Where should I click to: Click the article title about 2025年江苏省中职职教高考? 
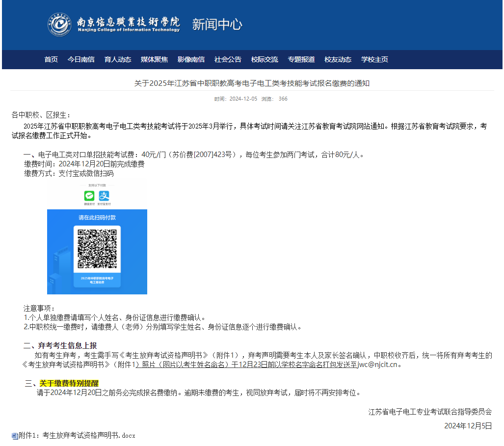point(252,83)
